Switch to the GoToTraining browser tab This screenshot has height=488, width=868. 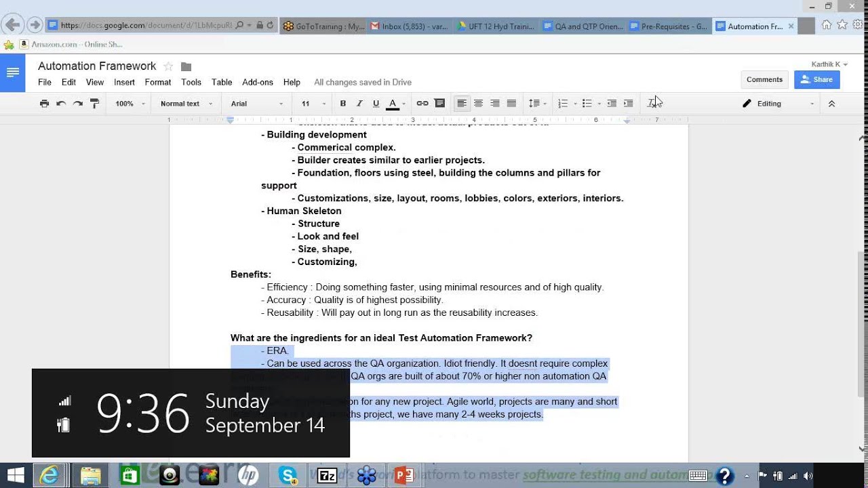click(x=323, y=26)
